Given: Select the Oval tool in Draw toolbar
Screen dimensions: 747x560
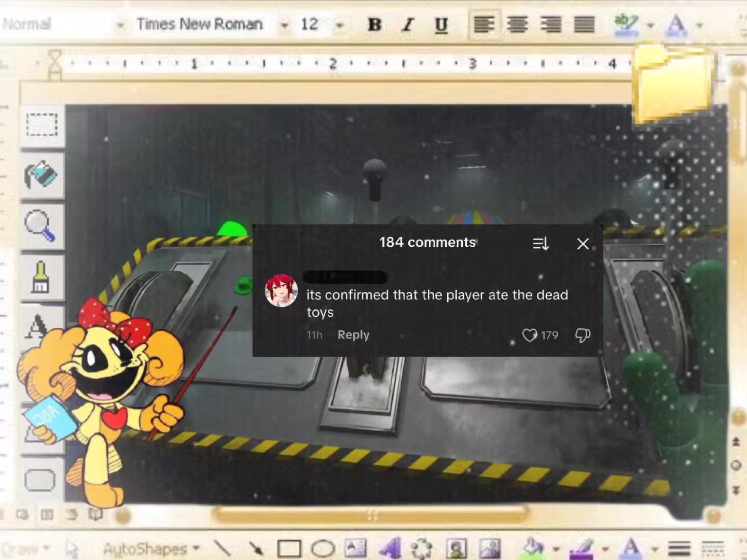Looking at the screenshot, I should [x=323, y=548].
